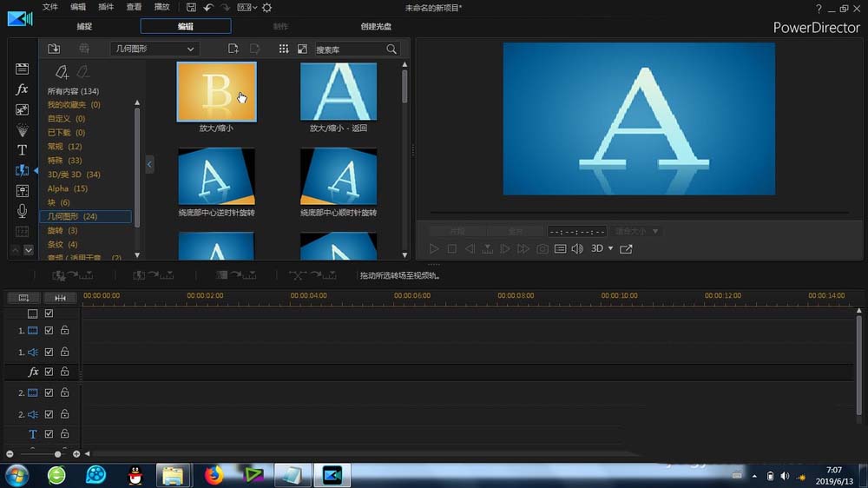Switch to the 创建光盘 tab
The width and height of the screenshot is (868, 488).
tap(376, 26)
